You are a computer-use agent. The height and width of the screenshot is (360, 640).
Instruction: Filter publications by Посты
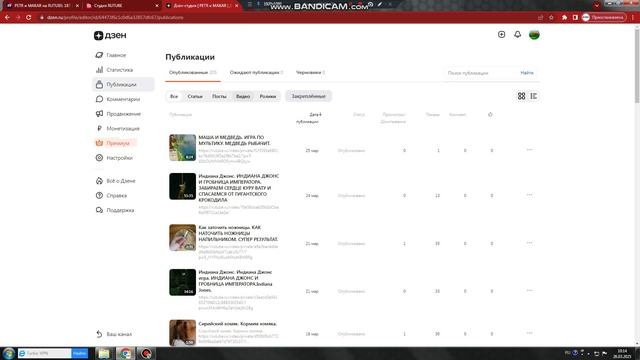[x=219, y=96]
